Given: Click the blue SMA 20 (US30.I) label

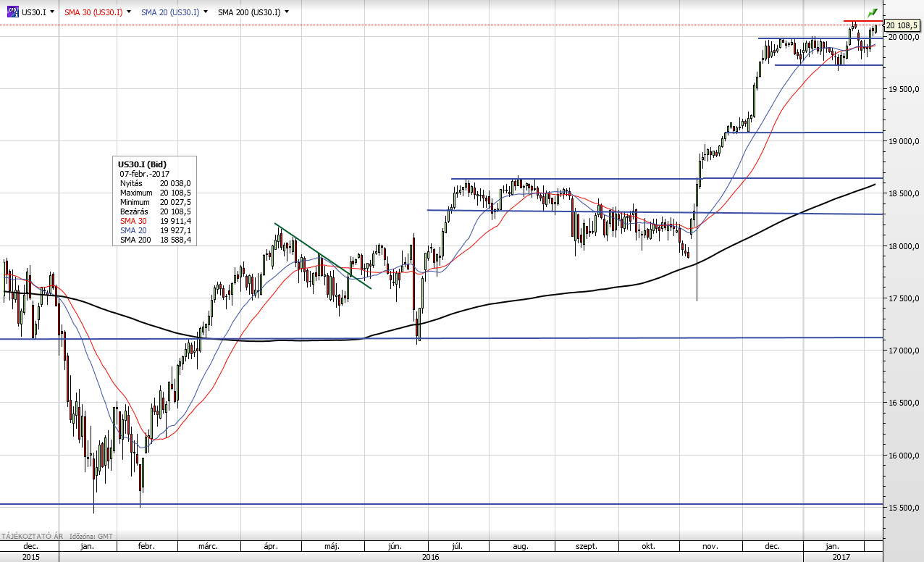Looking at the screenshot, I should point(170,12).
